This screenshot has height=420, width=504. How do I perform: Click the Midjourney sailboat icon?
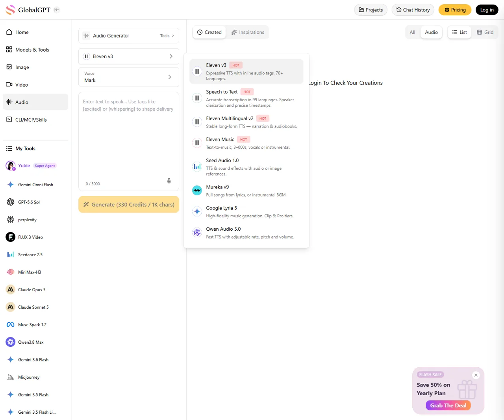pyautogui.click(x=11, y=377)
